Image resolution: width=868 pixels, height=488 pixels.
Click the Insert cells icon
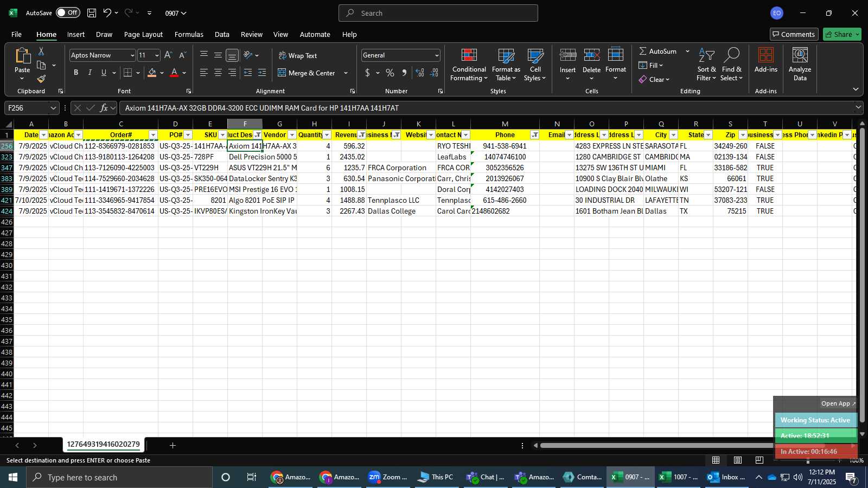coord(568,56)
